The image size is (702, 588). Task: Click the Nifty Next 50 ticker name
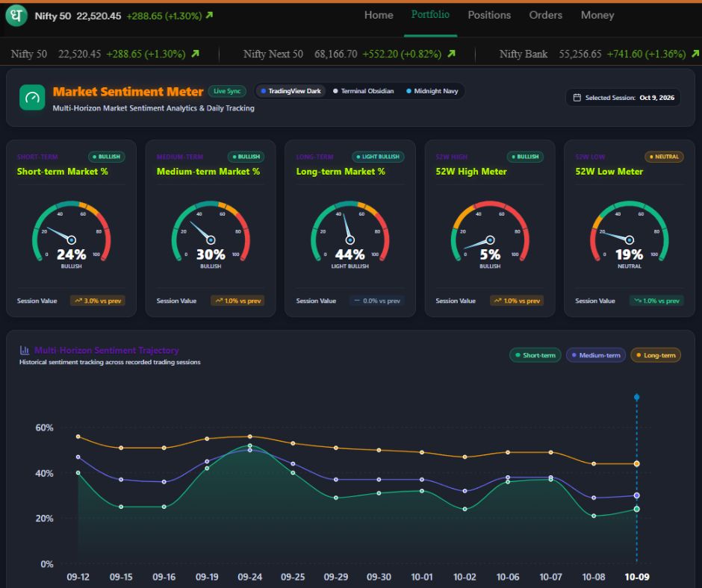point(273,54)
